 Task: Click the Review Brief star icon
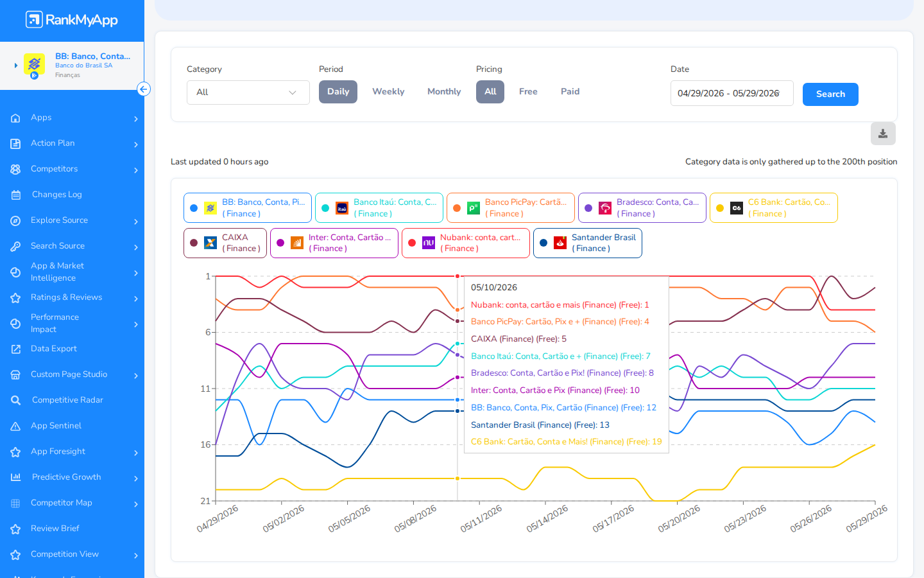[16, 529]
